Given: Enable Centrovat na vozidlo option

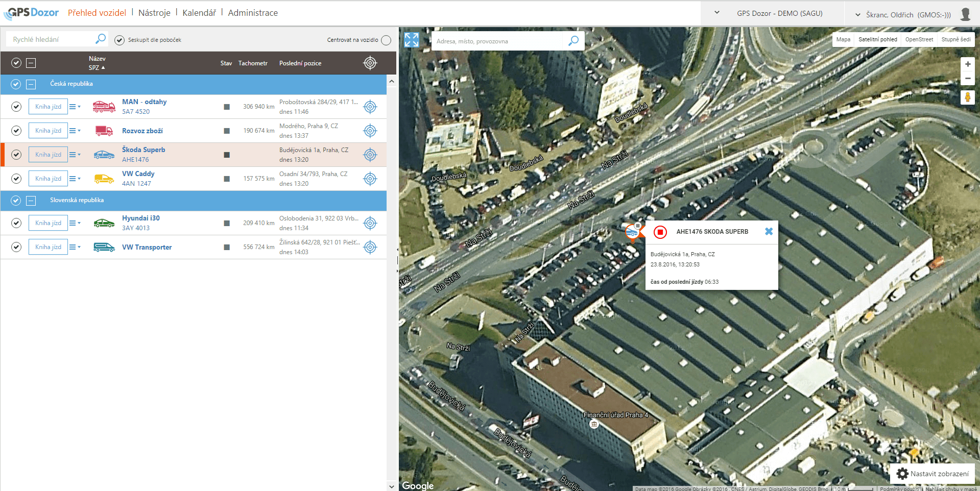Looking at the screenshot, I should coord(386,40).
